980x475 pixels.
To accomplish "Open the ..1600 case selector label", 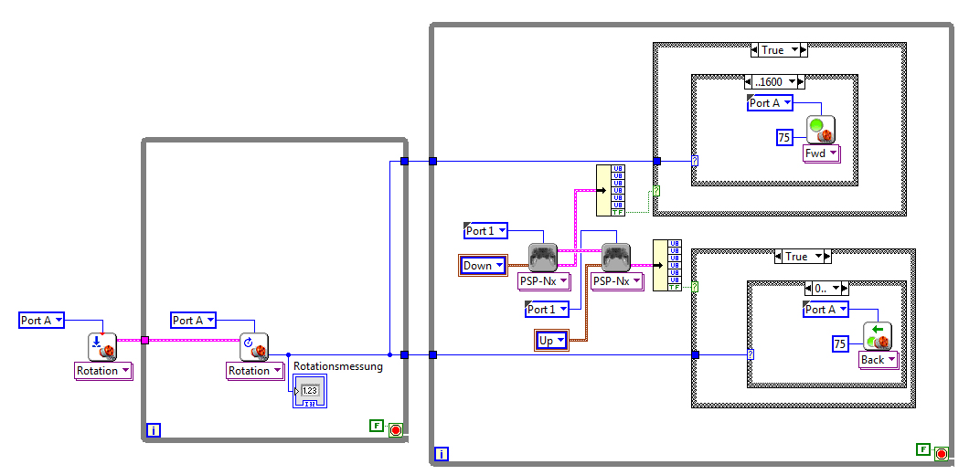I will point(774,82).
